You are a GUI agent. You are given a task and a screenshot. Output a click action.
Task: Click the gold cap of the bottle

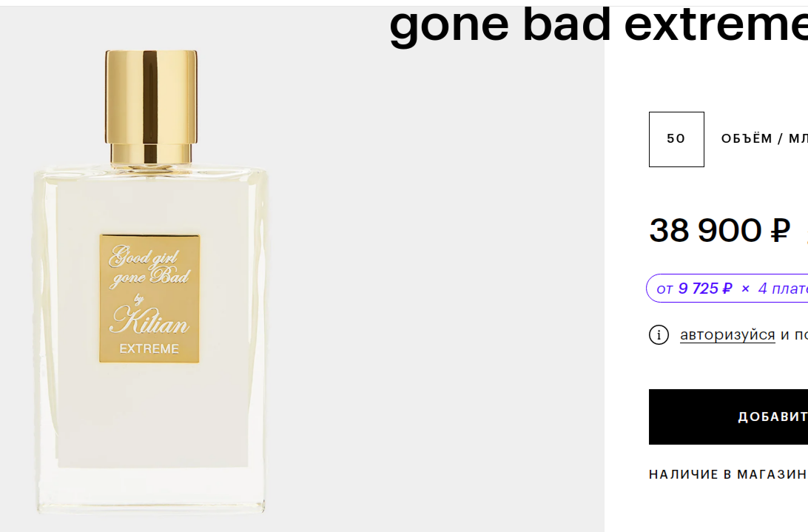point(151,96)
